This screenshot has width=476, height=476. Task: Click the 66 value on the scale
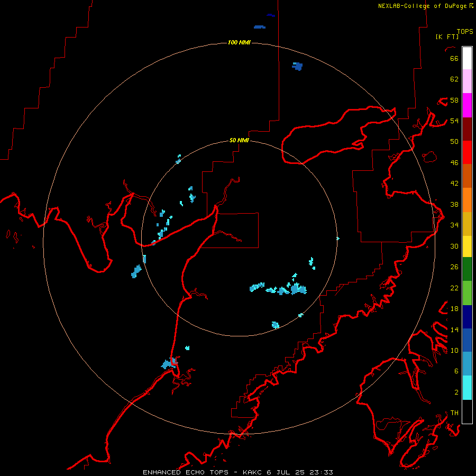(454, 58)
